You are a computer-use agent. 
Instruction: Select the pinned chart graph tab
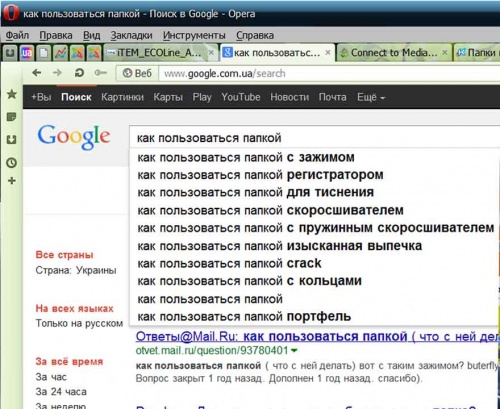[x=60, y=53]
